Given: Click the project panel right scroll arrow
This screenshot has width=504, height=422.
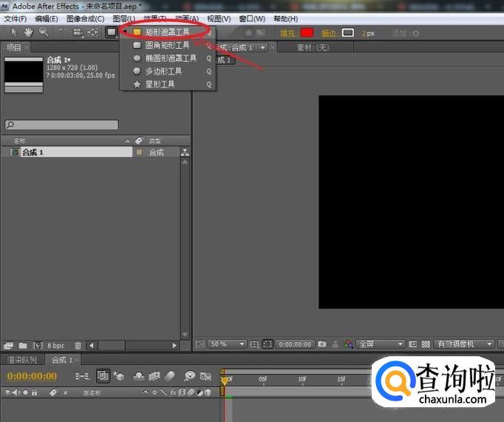Looking at the screenshot, I should pos(174,345).
